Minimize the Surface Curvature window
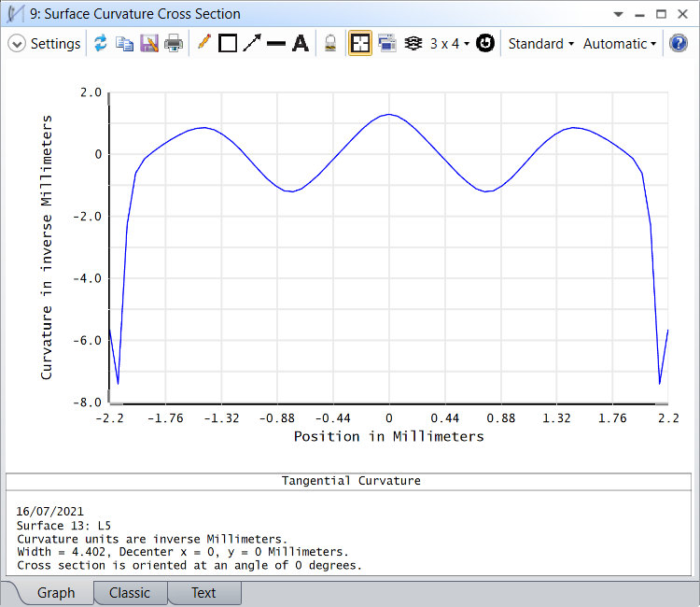This screenshot has width=700, height=607. pyautogui.click(x=639, y=15)
